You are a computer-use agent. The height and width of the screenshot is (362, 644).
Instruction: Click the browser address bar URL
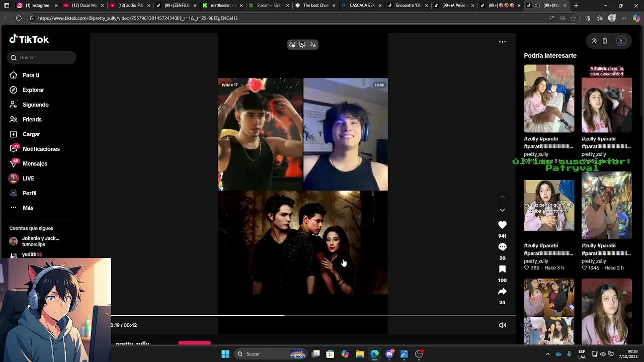click(x=138, y=18)
